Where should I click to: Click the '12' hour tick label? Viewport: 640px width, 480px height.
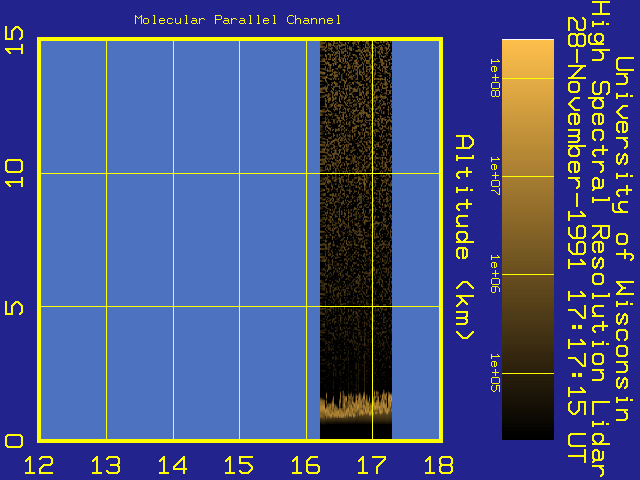coord(39,465)
